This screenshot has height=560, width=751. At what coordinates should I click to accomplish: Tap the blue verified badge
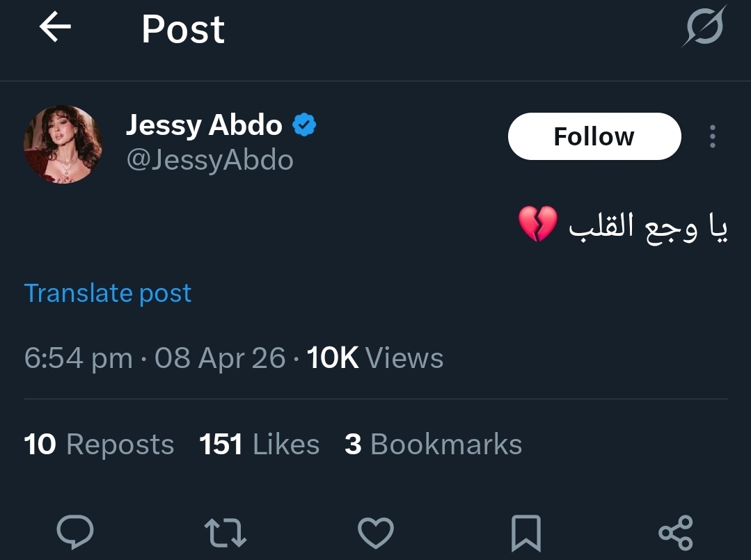[x=304, y=125]
